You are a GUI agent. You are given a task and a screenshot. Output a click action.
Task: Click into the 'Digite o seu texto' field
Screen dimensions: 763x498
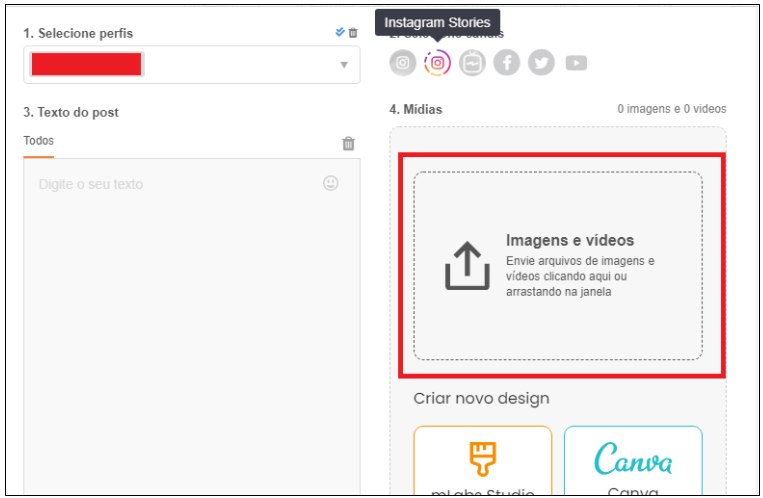[x=192, y=326]
